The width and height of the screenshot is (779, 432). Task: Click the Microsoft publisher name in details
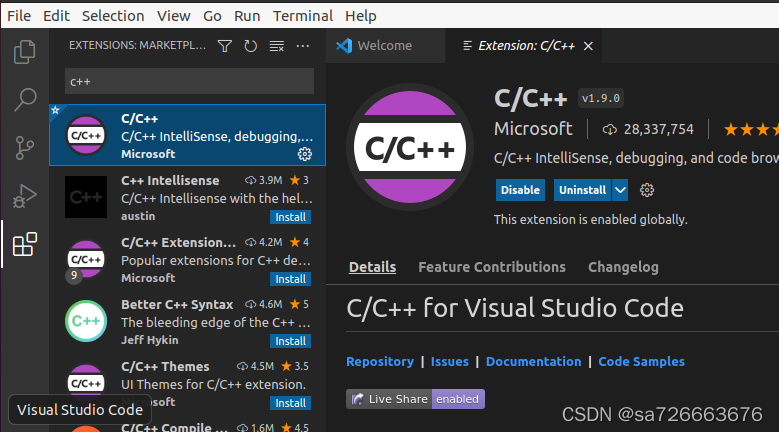[x=533, y=129]
